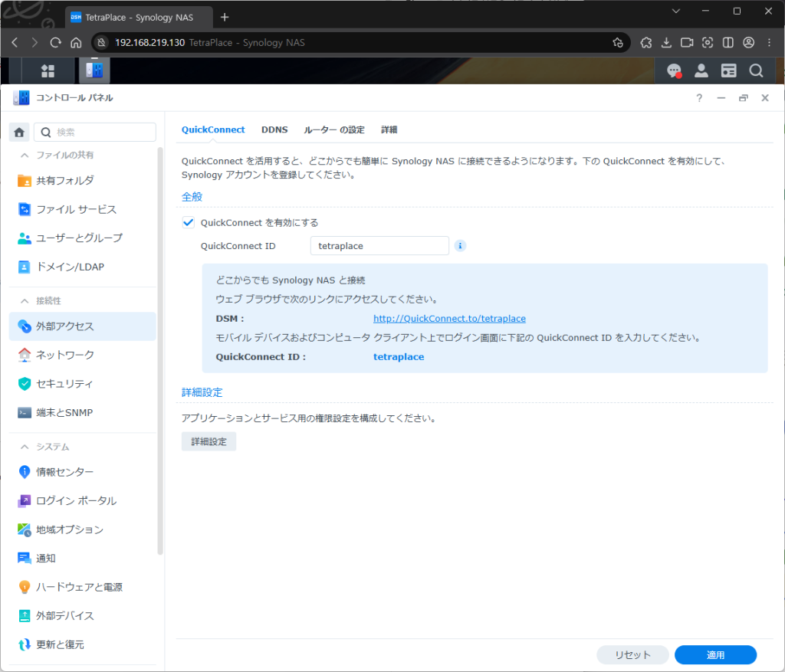
Task: Open 地域オプション settings
Action: [83, 529]
